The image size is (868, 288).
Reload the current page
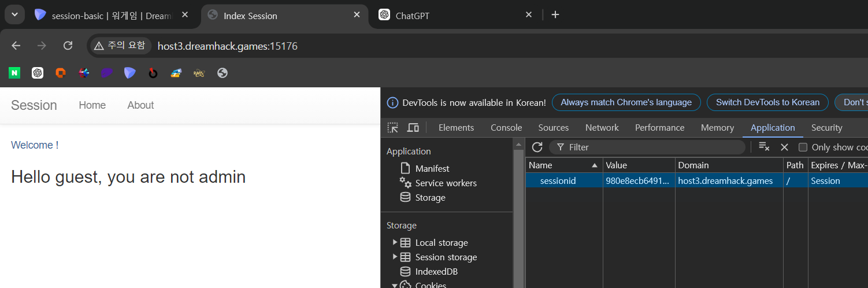point(68,46)
